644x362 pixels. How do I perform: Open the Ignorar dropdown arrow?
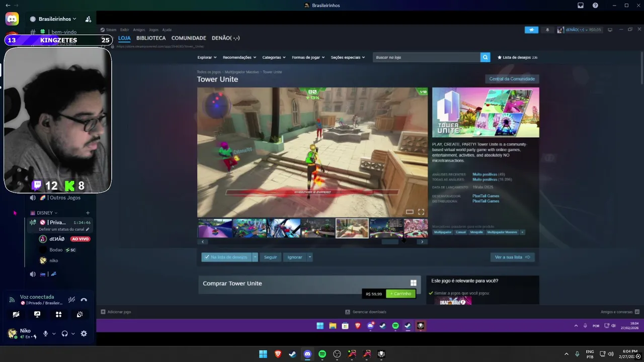[310, 257]
